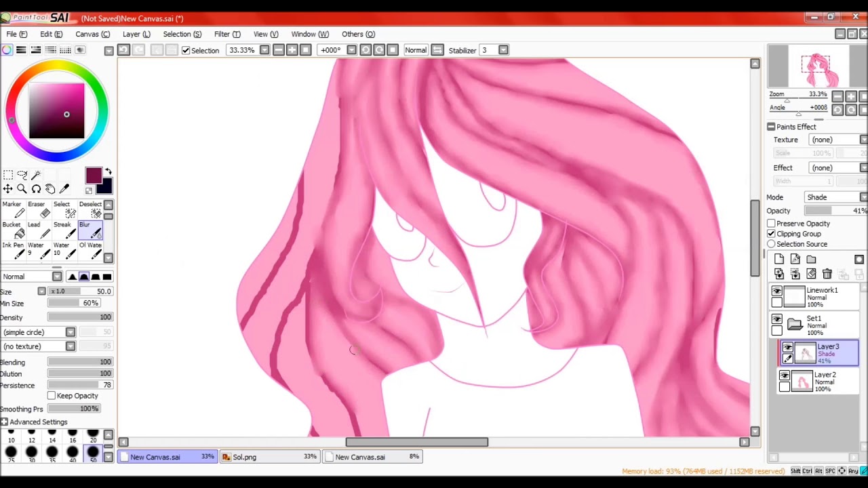Open the brush blend mode Normal dropdown
Viewport: 868px width, 488px height.
pyautogui.click(x=31, y=277)
